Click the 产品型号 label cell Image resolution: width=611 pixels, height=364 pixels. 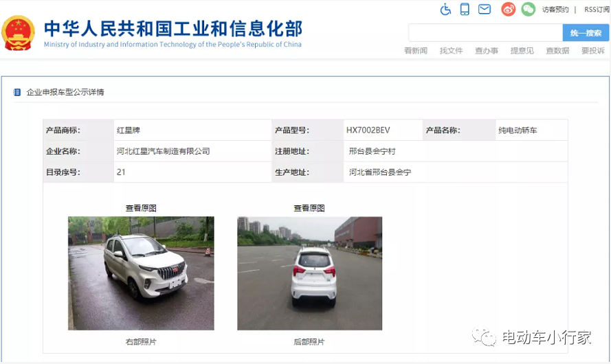(307, 130)
